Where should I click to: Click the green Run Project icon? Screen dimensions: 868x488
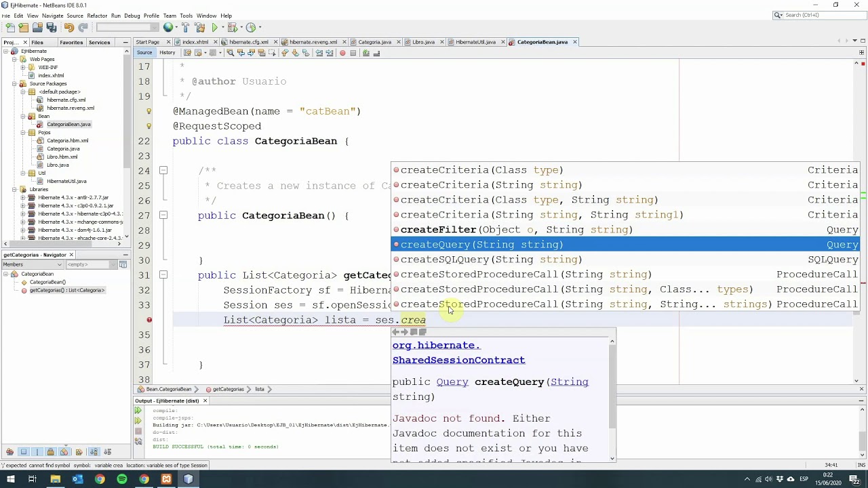(x=215, y=28)
